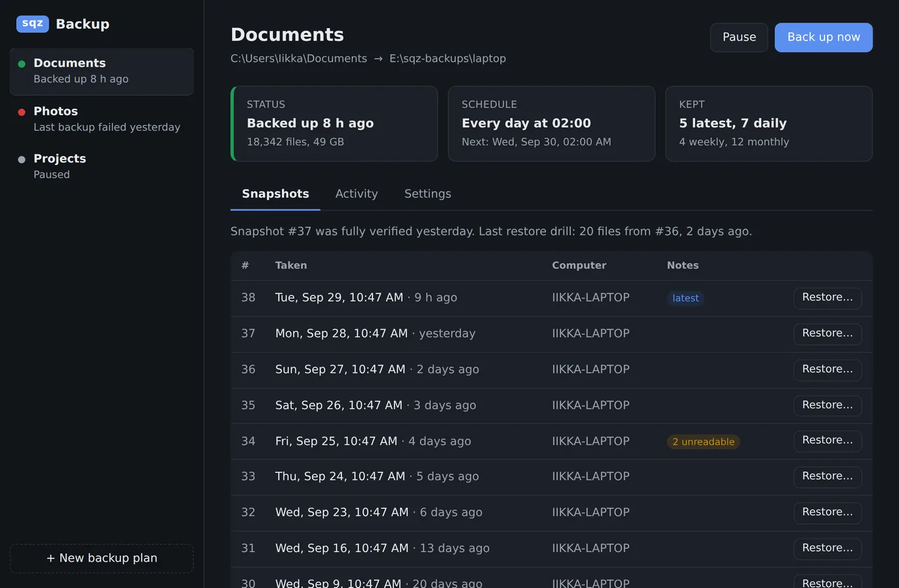
Task: Click the '2 unreadable' badge on snapshot 34
Action: [703, 442]
